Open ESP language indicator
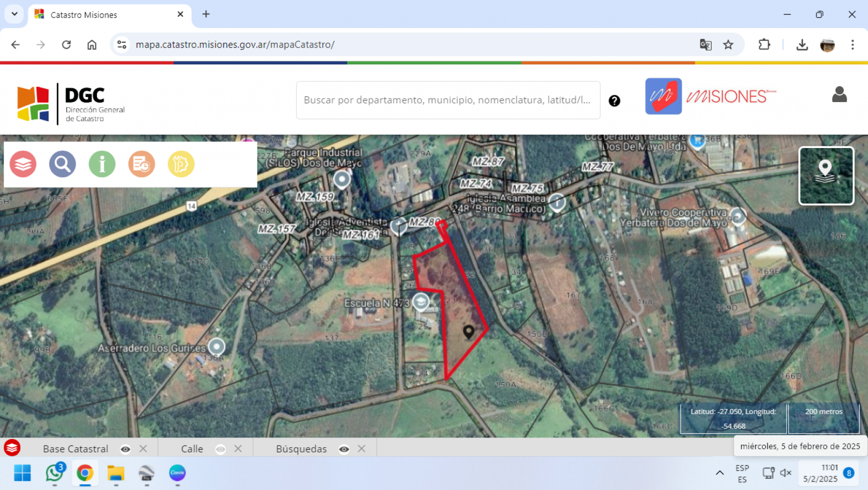The width and height of the screenshot is (868, 490). coord(742,473)
